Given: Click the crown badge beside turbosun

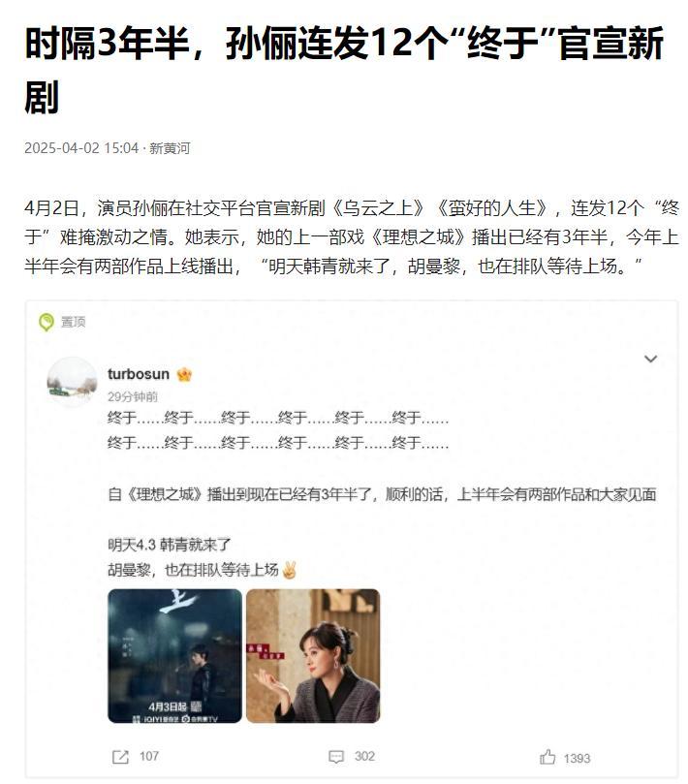Looking at the screenshot, I should (x=184, y=374).
